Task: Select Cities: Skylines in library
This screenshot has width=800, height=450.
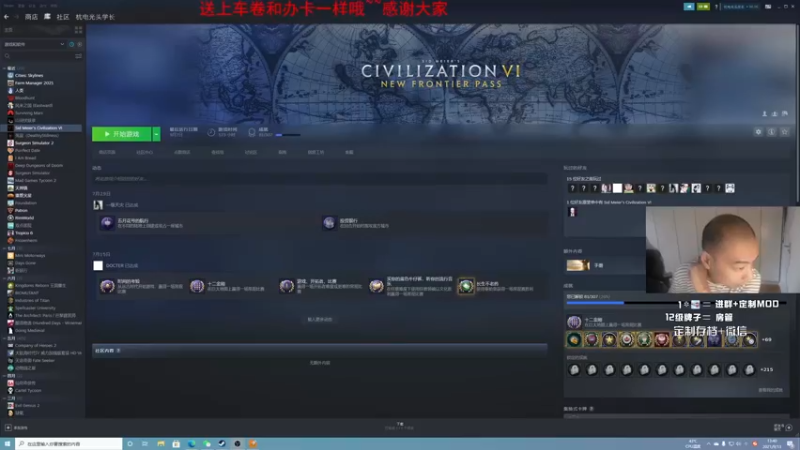Action: tap(29, 76)
